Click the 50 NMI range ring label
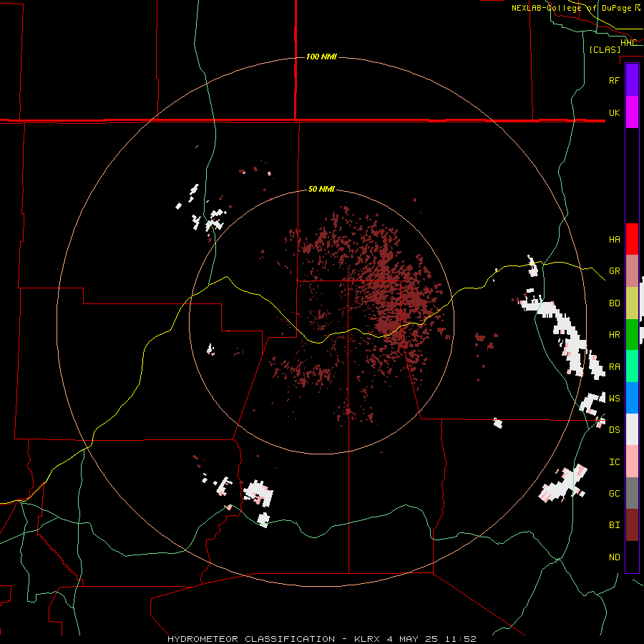 point(321,189)
